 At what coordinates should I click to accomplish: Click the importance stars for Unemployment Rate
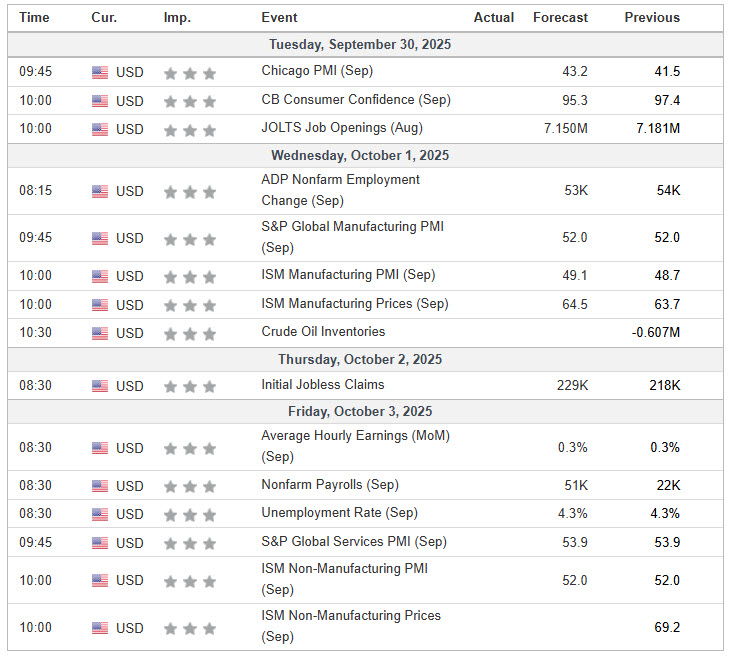pos(189,514)
